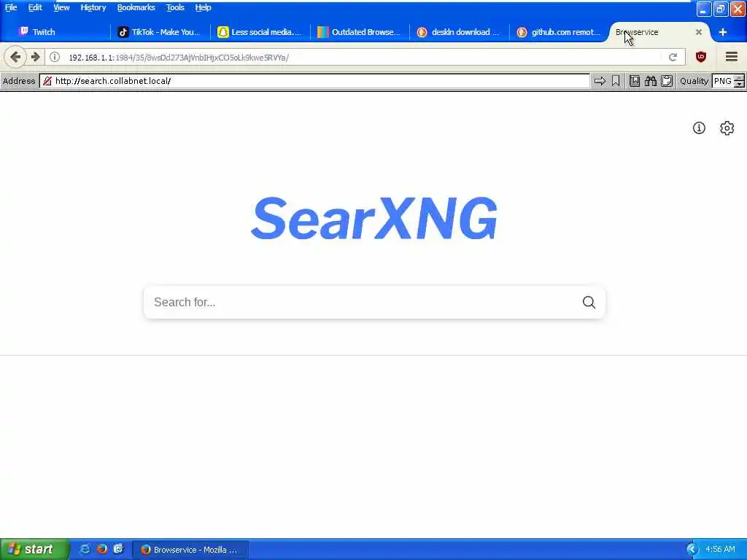747x560 pixels.
Task: Go forward using Firefox forward arrow
Action: [35, 57]
